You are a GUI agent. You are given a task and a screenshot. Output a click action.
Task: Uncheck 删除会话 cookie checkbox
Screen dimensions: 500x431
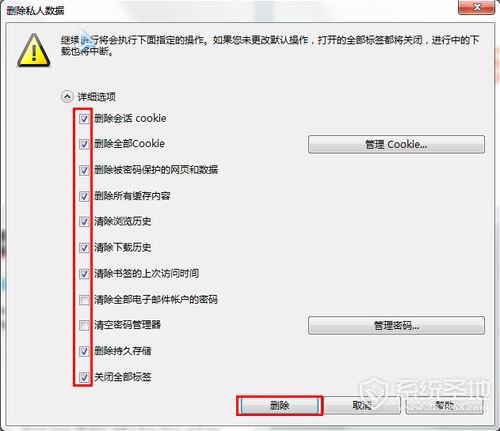(x=84, y=119)
